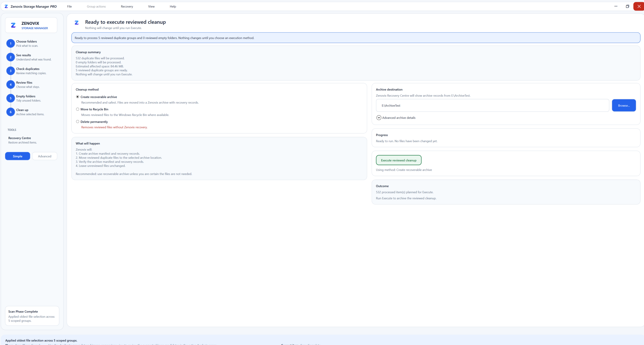Click 'Removes reviewed files without Zenovix recovery.' warning
This screenshot has width=644, height=345.
[114, 127]
